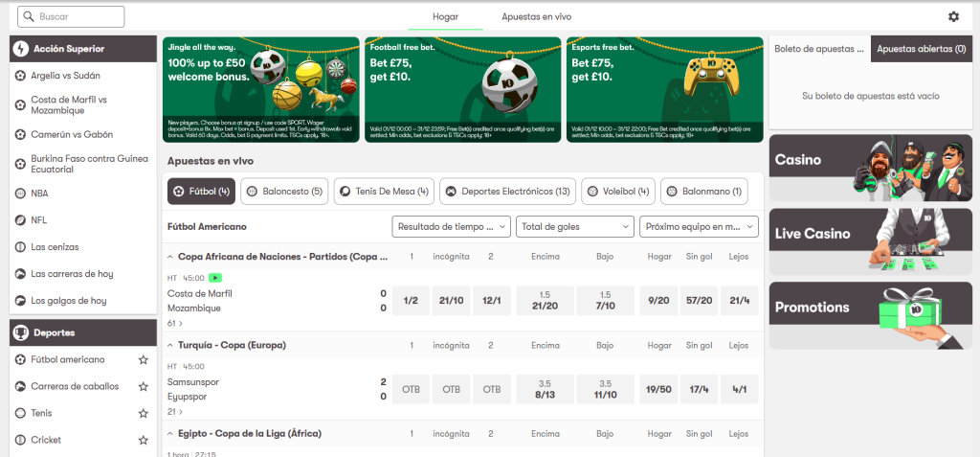Switch to the Hogar tab
Image resolution: width=980 pixels, height=457 pixels.
tap(446, 17)
